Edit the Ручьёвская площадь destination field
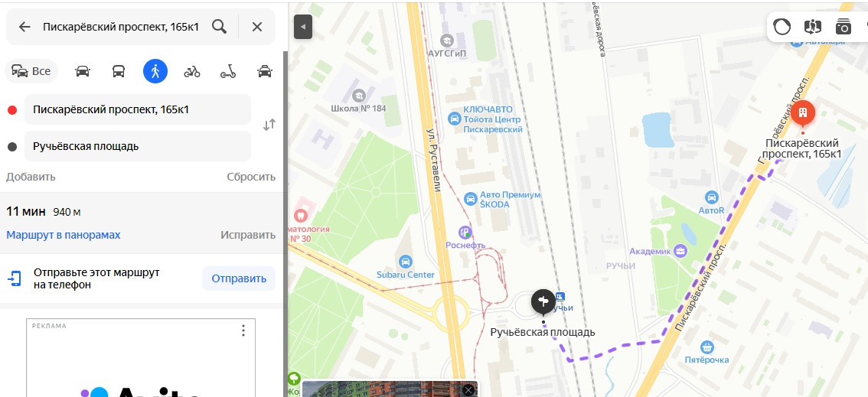868x397 pixels. click(138, 147)
